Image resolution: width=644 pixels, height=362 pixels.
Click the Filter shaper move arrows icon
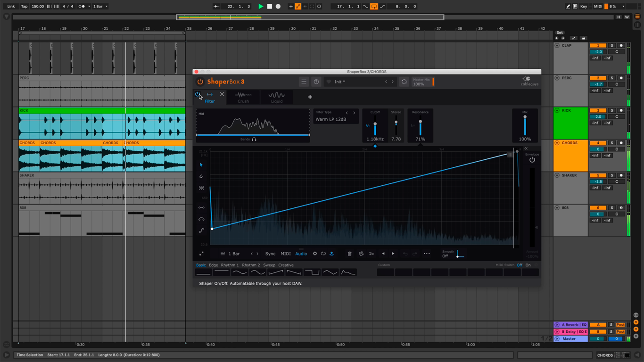[210, 94]
